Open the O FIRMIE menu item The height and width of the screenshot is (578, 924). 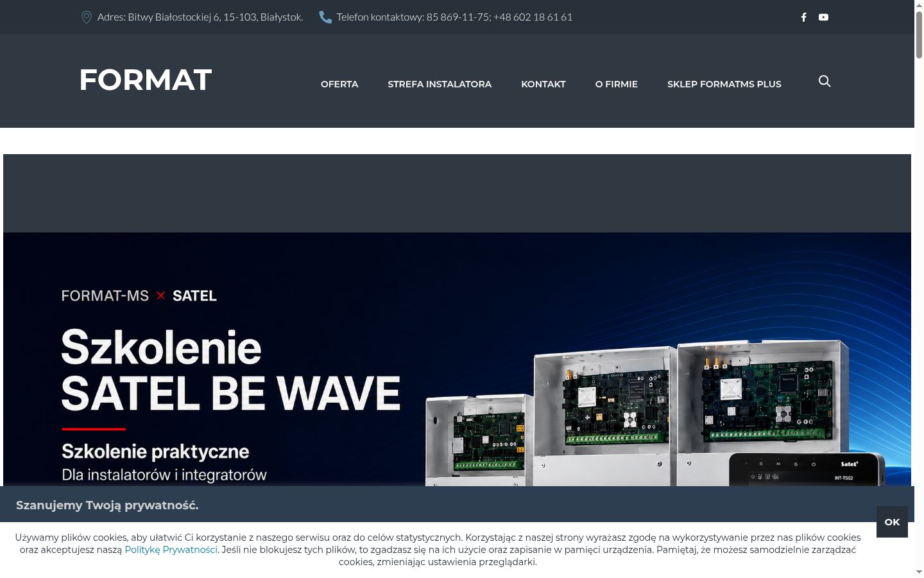click(x=617, y=84)
